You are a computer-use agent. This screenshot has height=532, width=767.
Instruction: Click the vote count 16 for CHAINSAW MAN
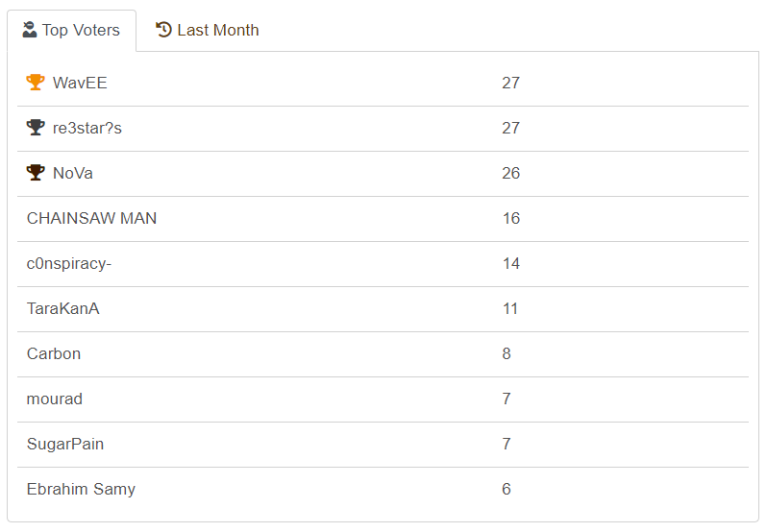pyautogui.click(x=510, y=218)
